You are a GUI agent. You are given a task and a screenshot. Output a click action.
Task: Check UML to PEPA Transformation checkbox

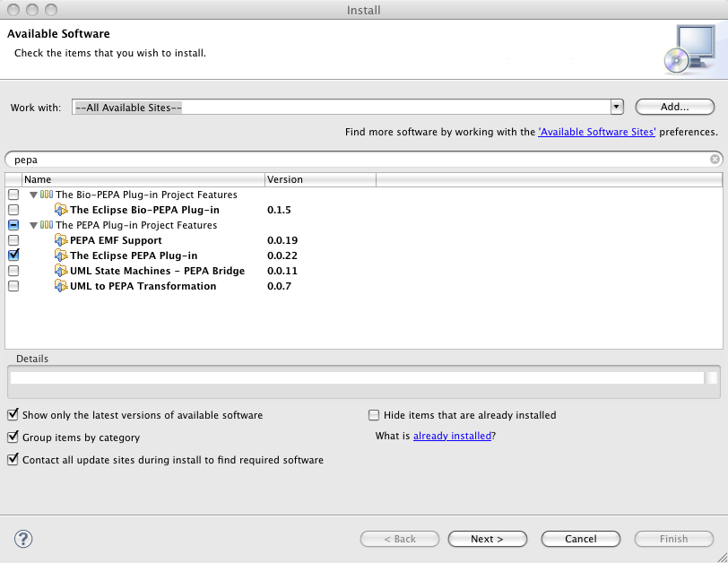tap(13, 286)
